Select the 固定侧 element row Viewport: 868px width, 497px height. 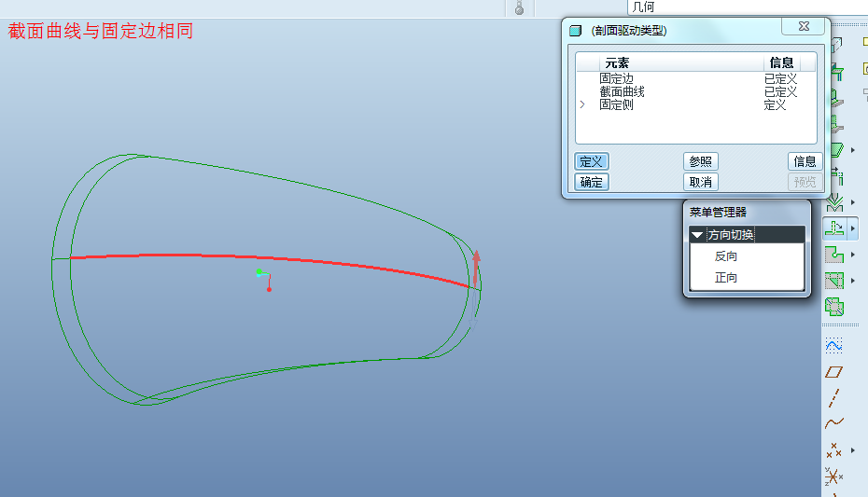pos(696,104)
